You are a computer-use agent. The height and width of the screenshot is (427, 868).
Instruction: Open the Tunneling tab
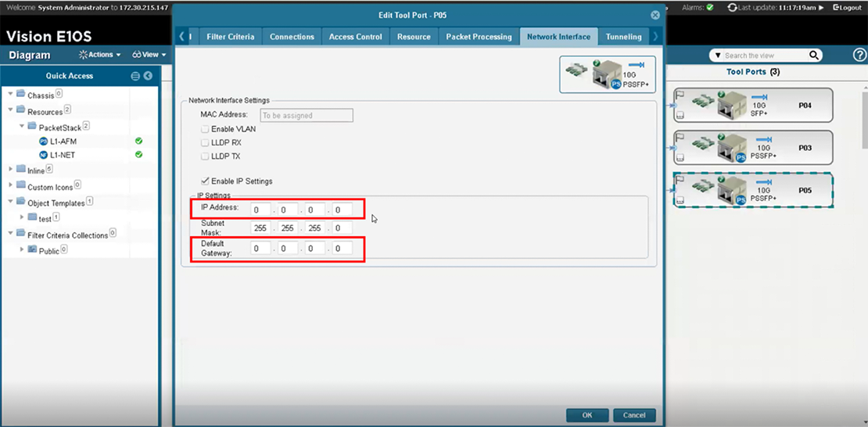(623, 37)
